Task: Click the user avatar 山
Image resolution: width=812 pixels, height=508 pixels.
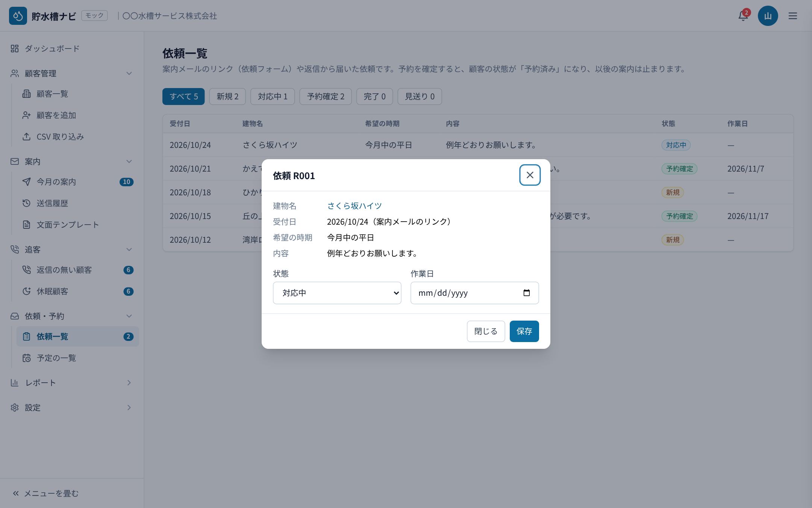Action: (x=768, y=16)
